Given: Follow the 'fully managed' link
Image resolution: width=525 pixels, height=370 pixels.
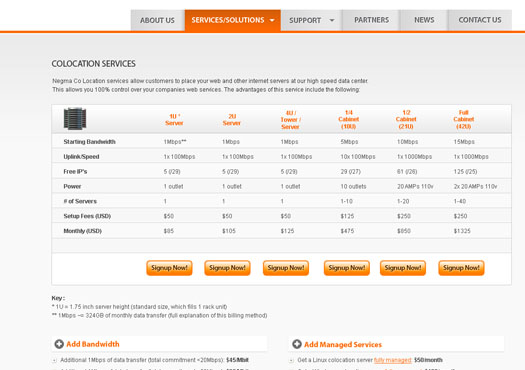Looking at the screenshot, I should pos(392,360).
